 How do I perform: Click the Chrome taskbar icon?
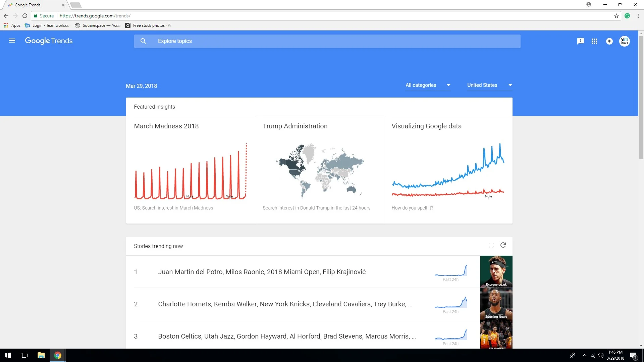pos(58,355)
